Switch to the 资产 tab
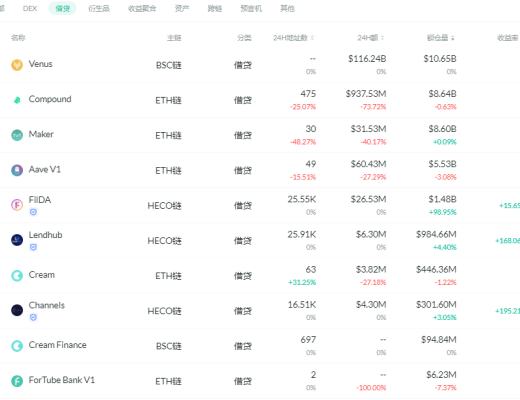Image resolution: width=520 pixels, height=400 pixels. point(182,8)
